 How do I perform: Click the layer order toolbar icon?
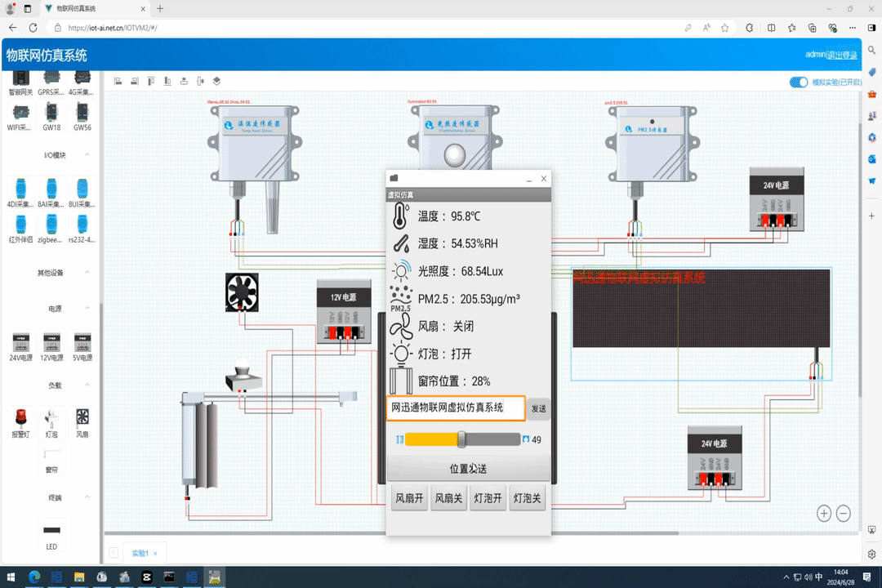(x=215, y=81)
